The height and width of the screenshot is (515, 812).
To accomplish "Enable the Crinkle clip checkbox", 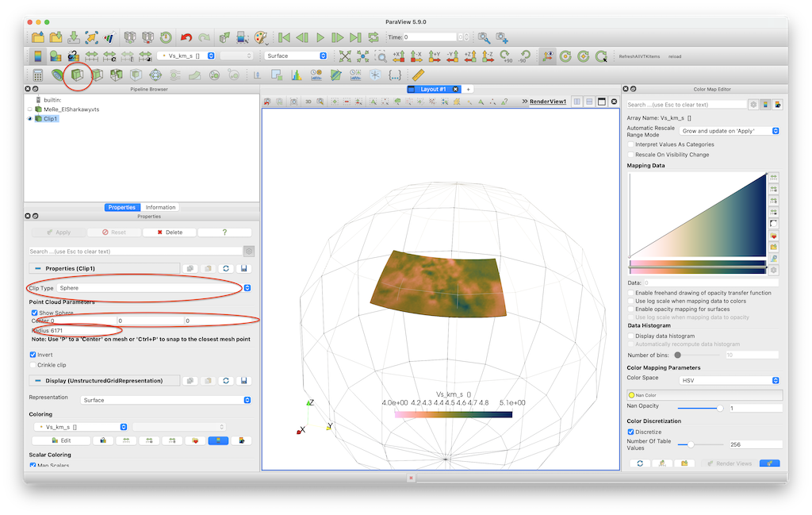I will click(33, 365).
